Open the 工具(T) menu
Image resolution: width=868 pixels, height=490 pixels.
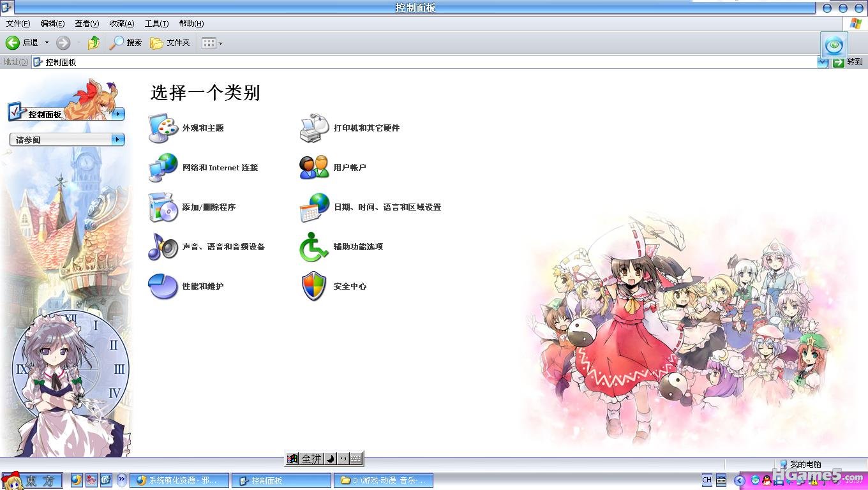tap(156, 24)
